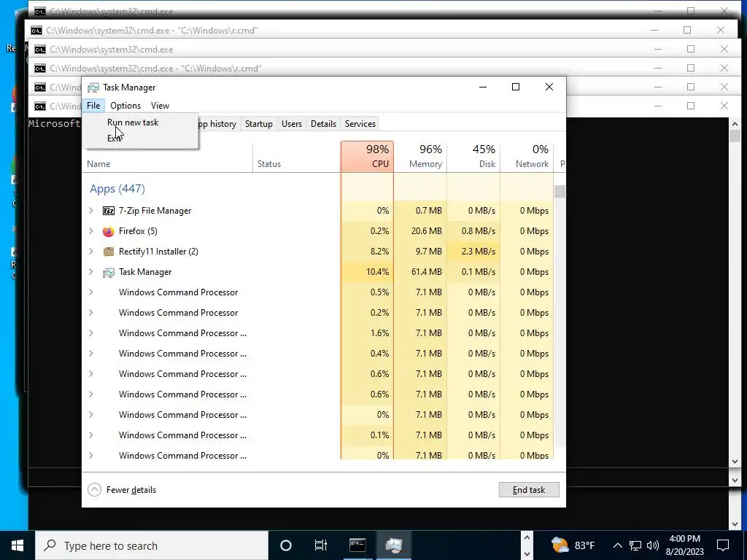Viewport: 747px width, 560px height.
Task: Choose Run new task from File menu
Action: click(133, 122)
